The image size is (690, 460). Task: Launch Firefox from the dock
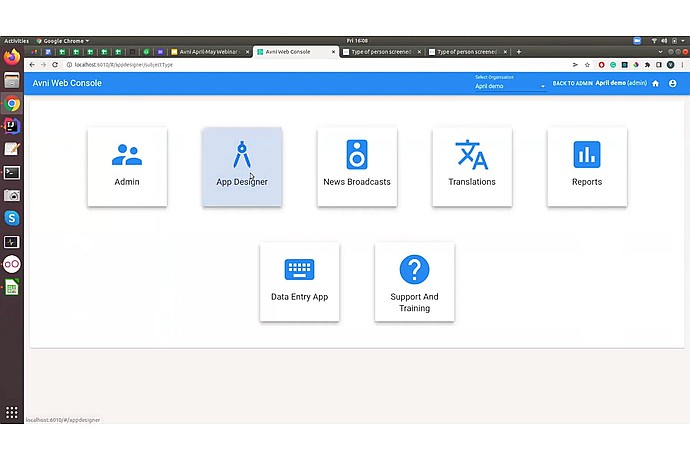pyautogui.click(x=12, y=57)
